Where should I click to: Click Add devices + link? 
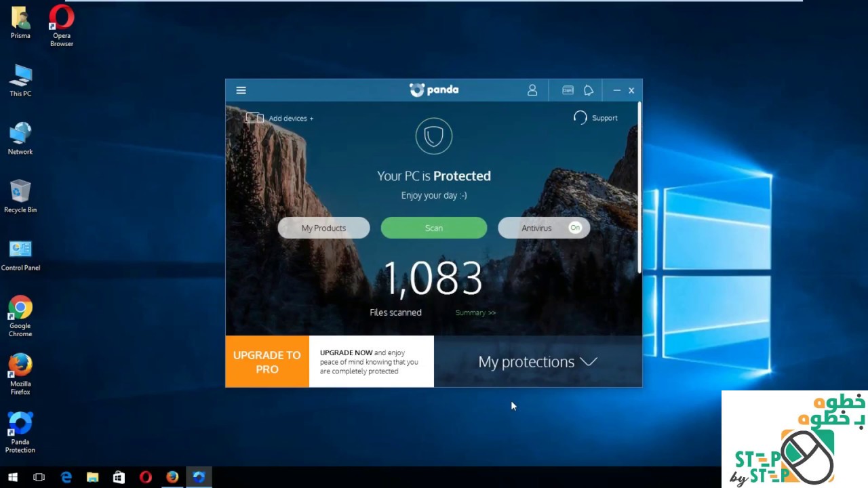coord(291,118)
